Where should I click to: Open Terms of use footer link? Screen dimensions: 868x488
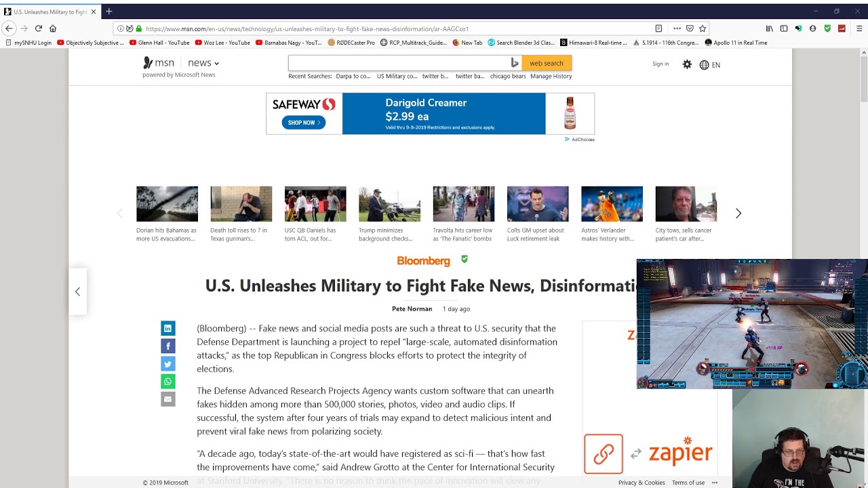pyautogui.click(x=688, y=483)
